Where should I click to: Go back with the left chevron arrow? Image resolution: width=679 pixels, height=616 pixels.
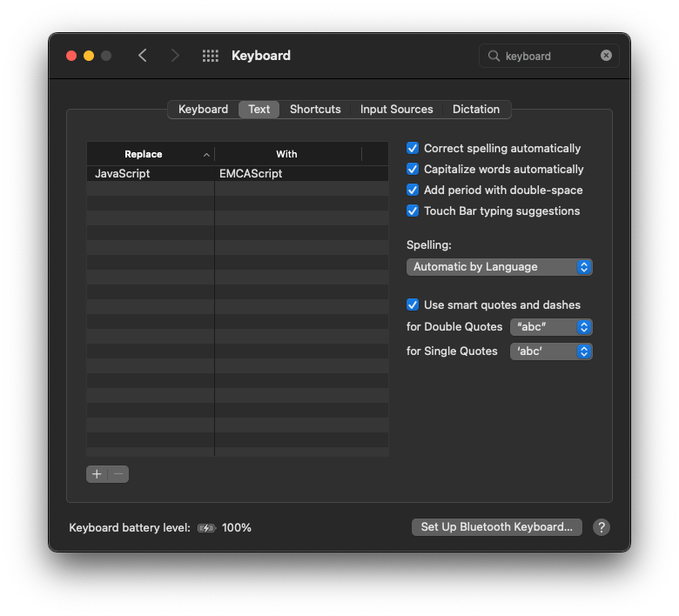[143, 56]
